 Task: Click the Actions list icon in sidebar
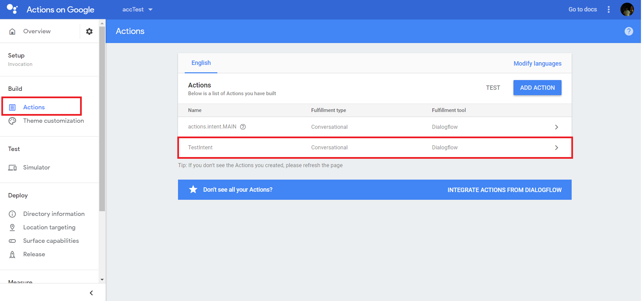point(12,107)
